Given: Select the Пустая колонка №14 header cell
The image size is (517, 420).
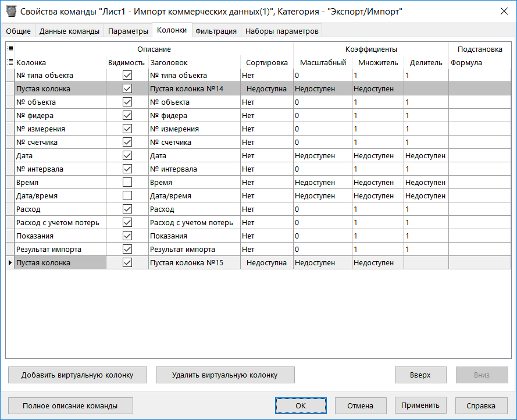Looking at the screenshot, I should tap(195, 89).
